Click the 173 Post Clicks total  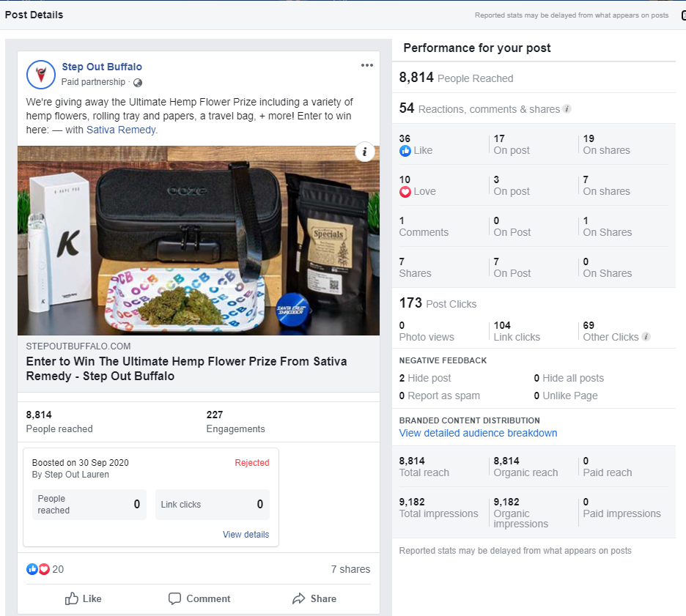coord(438,303)
